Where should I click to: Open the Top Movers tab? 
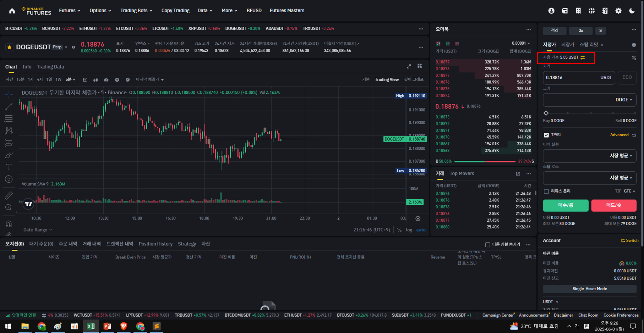tap(461, 174)
